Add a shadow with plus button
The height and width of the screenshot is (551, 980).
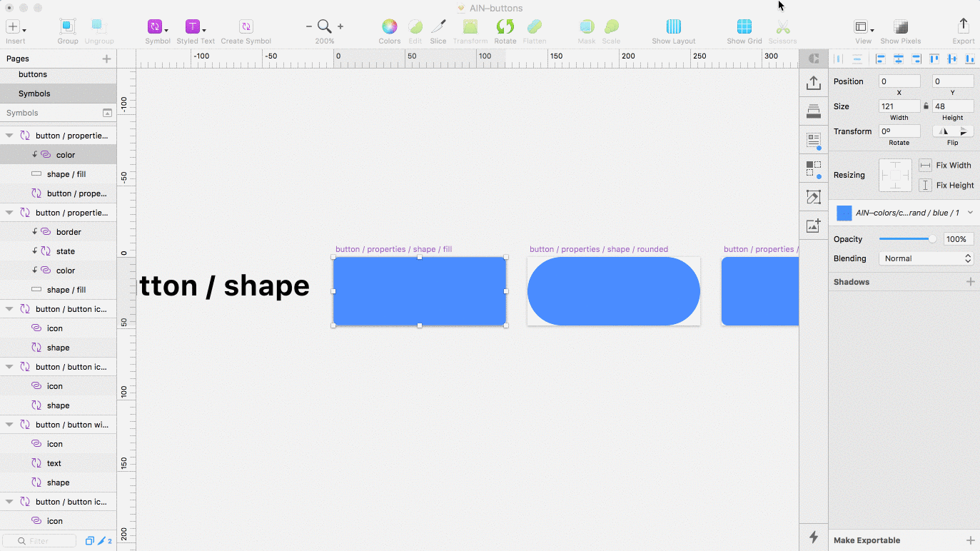tap(970, 282)
